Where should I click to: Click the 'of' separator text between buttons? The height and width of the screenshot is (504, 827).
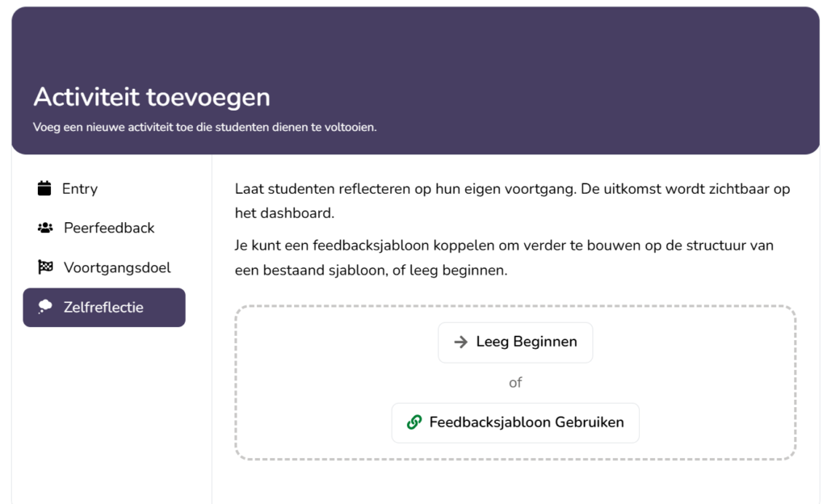click(x=515, y=383)
